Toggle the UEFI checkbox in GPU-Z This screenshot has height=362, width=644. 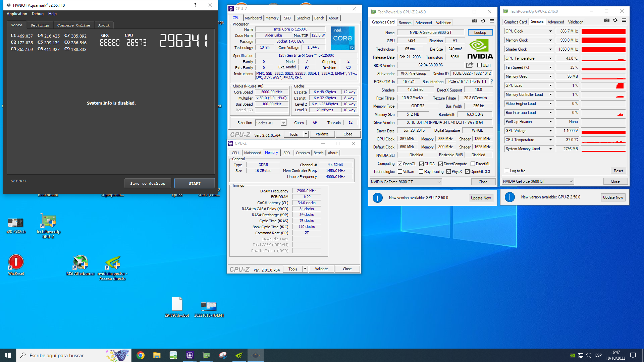pos(479,65)
